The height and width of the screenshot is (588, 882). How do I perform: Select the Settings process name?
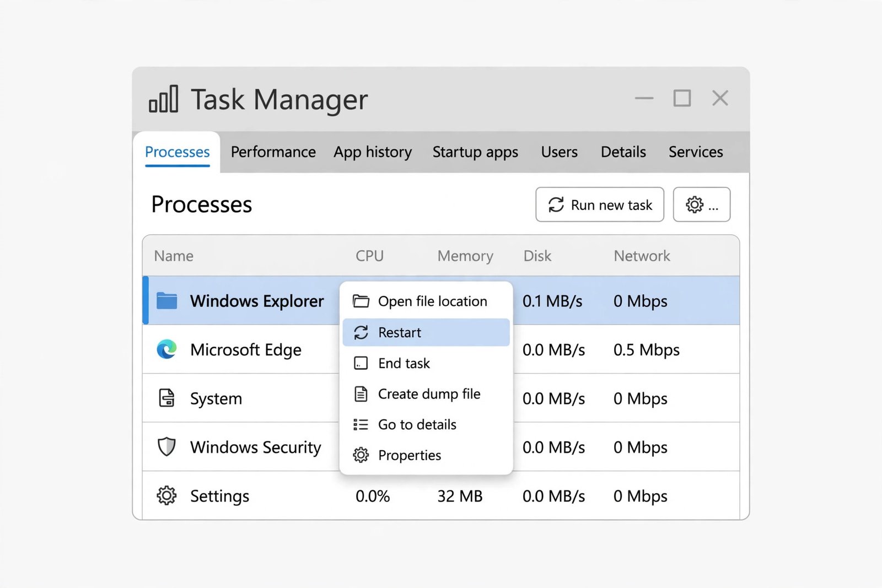[220, 496]
